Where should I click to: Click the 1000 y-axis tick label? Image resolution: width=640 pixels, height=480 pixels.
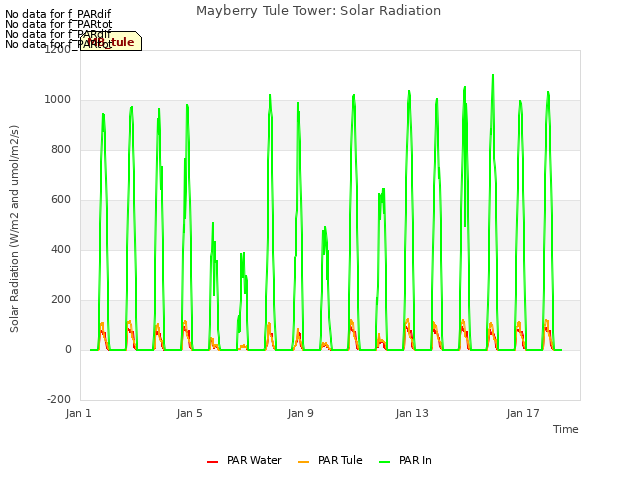pos(58,100)
